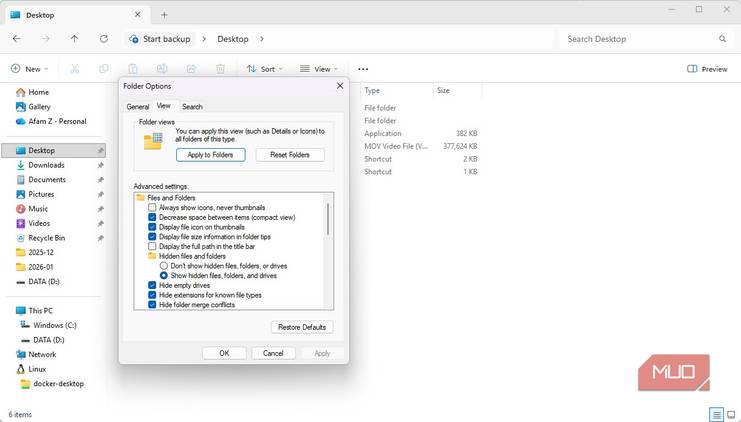Open Recycle Bin in the sidebar
This screenshot has height=422, width=741.
pyautogui.click(x=41, y=238)
